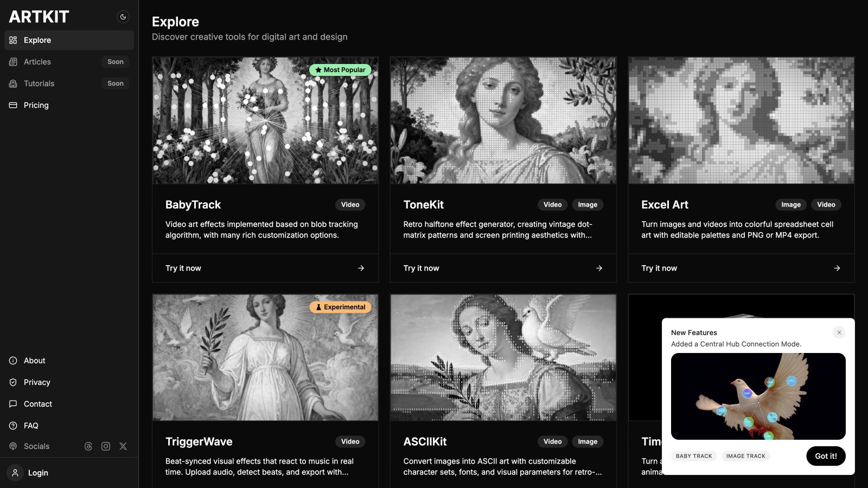Close the New Features popup

[x=839, y=332]
